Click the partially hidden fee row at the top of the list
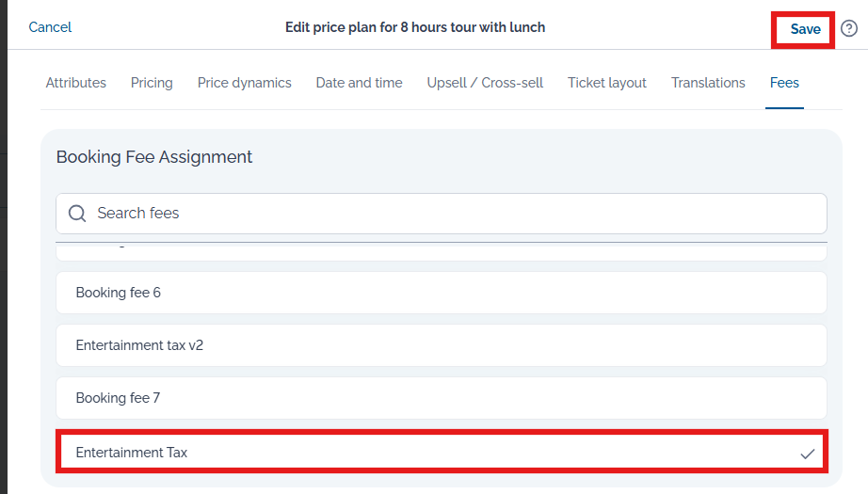The width and height of the screenshot is (868, 494). [441, 252]
